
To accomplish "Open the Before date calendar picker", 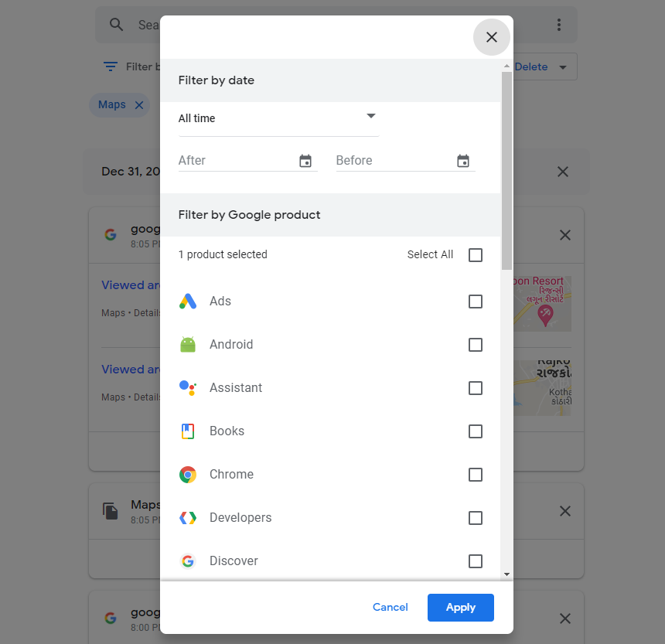I will pos(463,161).
